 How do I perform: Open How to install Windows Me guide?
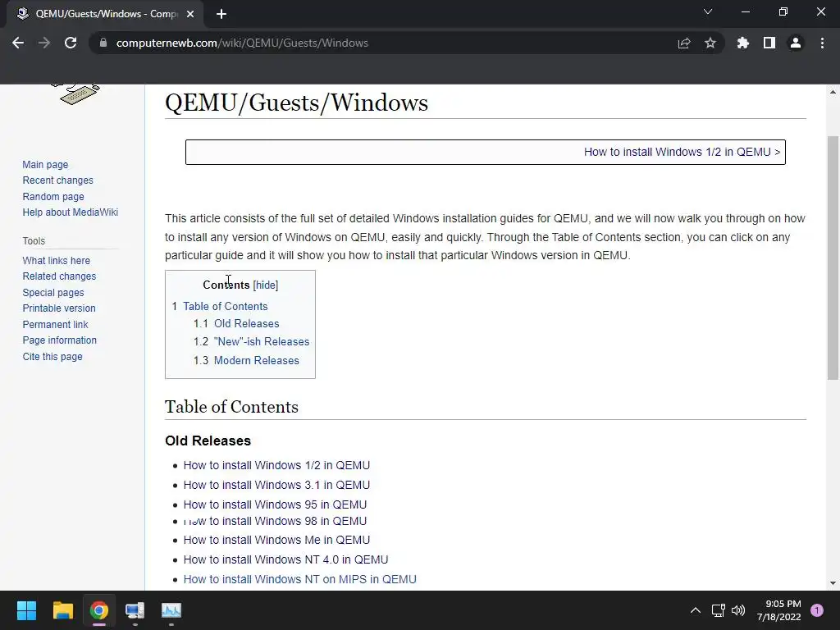click(276, 540)
